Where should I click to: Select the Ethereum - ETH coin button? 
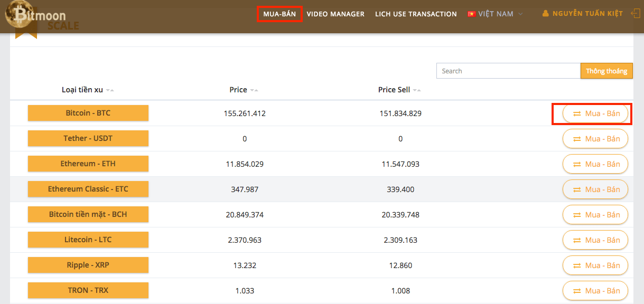coord(88,164)
